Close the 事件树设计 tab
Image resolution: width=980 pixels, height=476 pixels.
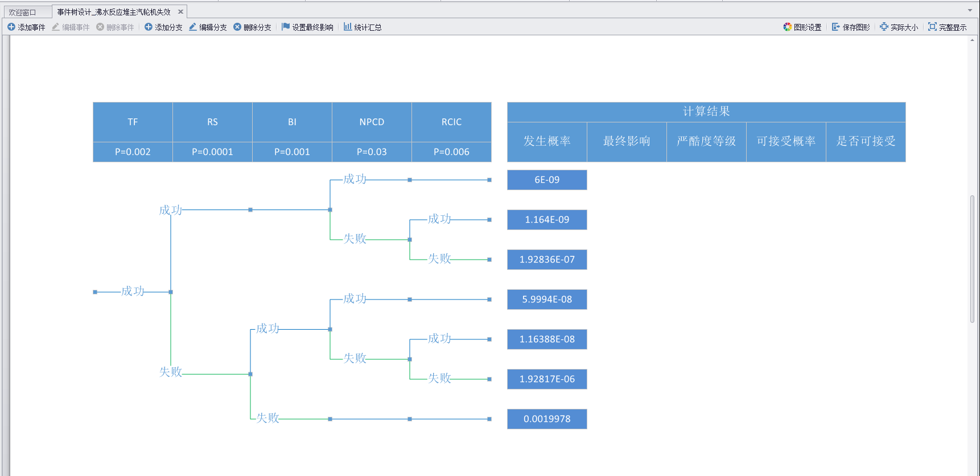[180, 11]
